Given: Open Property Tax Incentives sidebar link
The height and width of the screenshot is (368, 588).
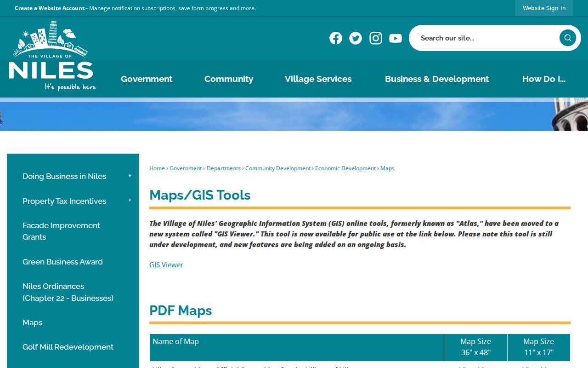Looking at the screenshot, I should (x=64, y=201).
